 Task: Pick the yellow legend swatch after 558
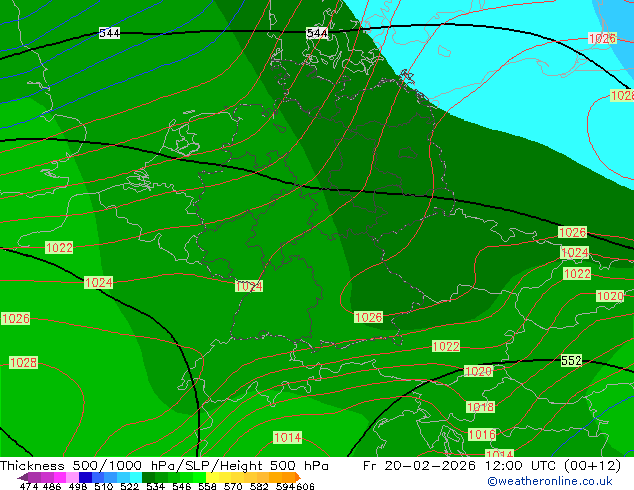pyautogui.click(x=212, y=477)
